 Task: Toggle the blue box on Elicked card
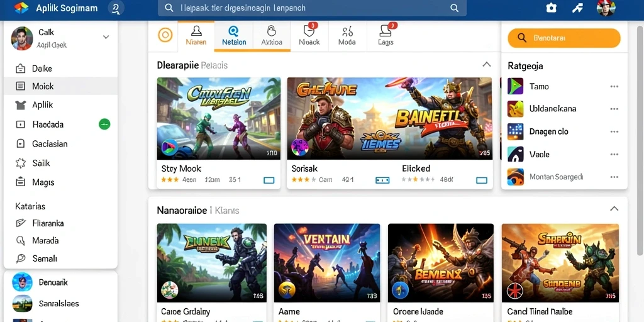pyautogui.click(x=481, y=180)
